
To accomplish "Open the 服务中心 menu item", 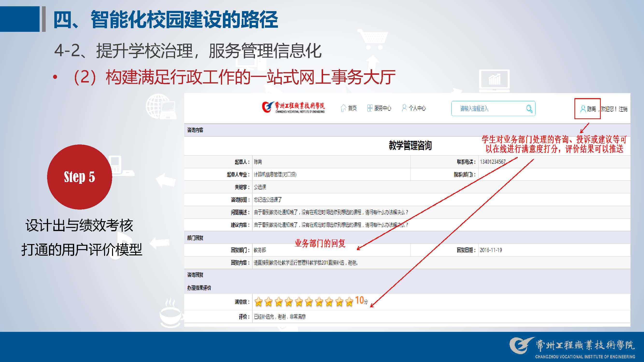I will (x=382, y=108).
